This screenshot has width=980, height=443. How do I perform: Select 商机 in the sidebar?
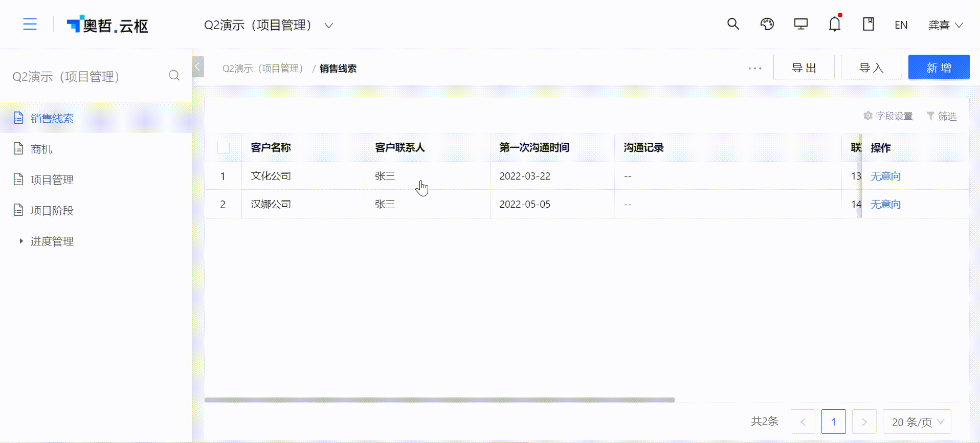click(96, 149)
